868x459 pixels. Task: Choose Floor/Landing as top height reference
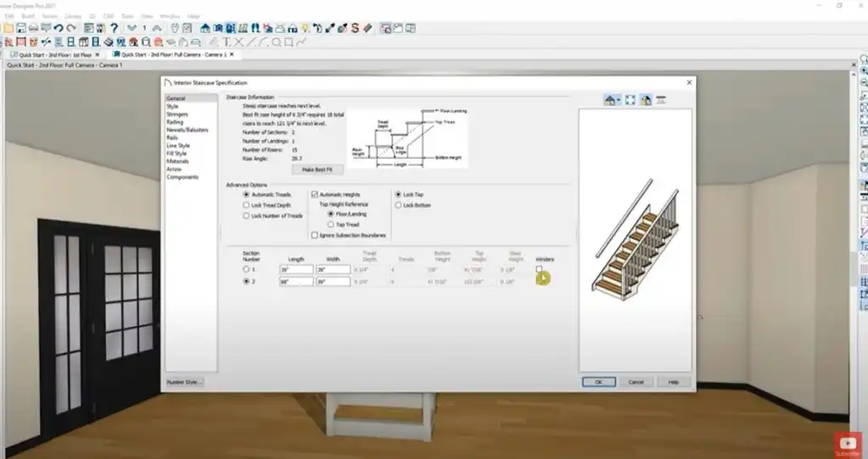(331, 214)
